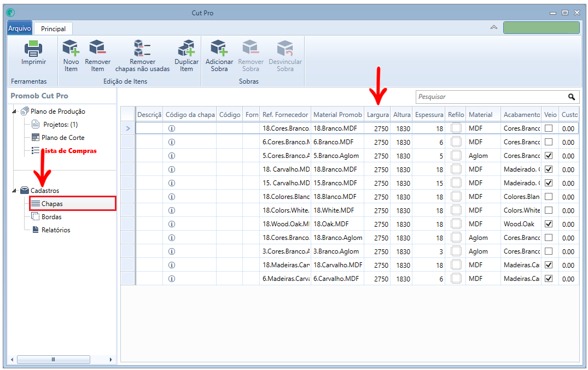
Task: Click info icon in 18.Oak.MDF row
Action: click(x=172, y=224)
